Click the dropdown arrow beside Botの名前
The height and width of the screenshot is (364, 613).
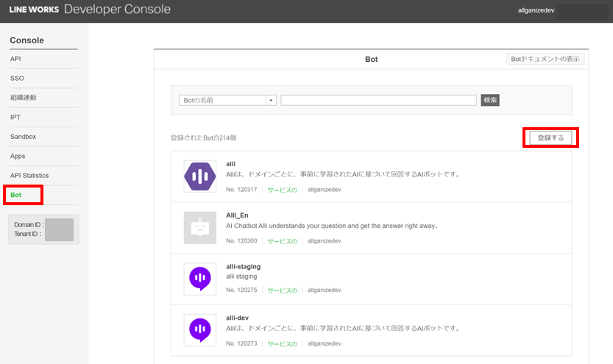[x=271, y=100]
